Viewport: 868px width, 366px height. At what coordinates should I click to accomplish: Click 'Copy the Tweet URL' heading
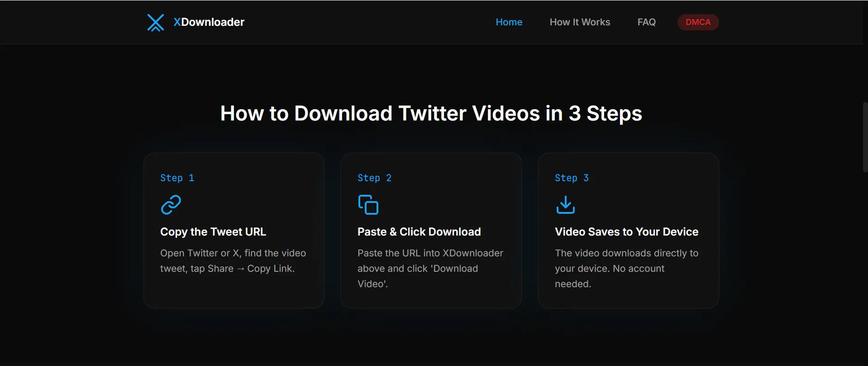[x=213, y=232]
